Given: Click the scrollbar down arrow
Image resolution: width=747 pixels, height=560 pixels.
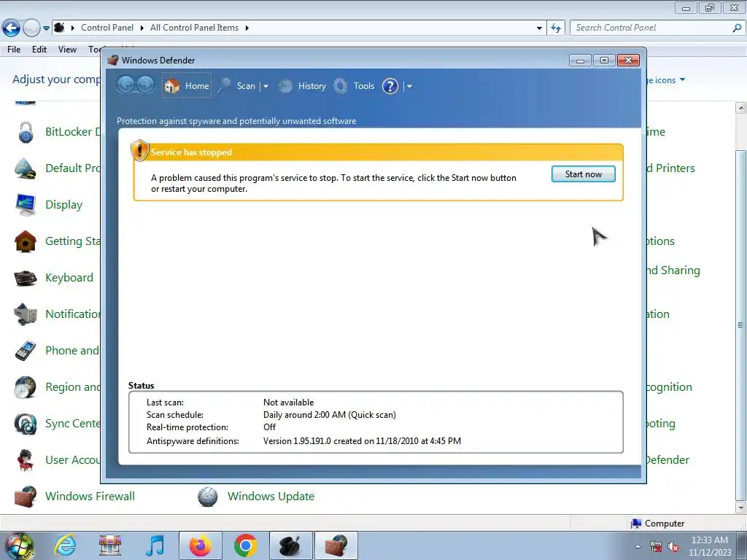Looking at the screenshot, I should pyautogui.click(x=740, y=507).
